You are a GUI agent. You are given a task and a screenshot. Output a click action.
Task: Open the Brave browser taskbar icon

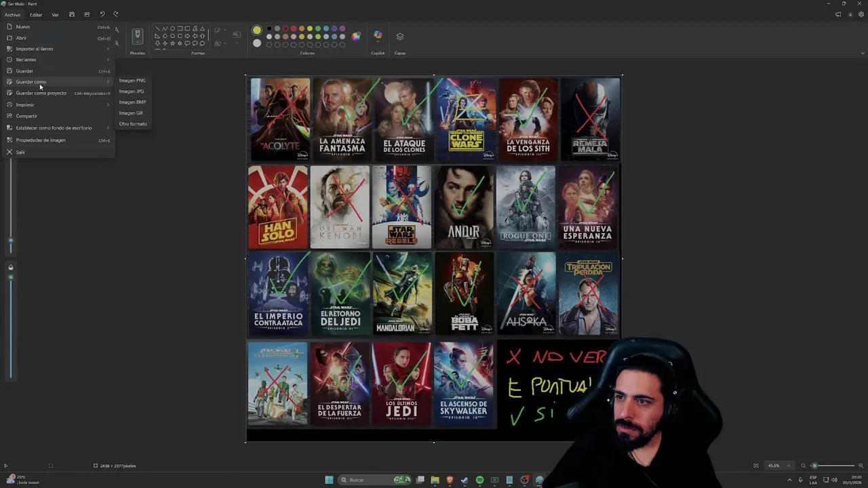(x=450, y=480)
